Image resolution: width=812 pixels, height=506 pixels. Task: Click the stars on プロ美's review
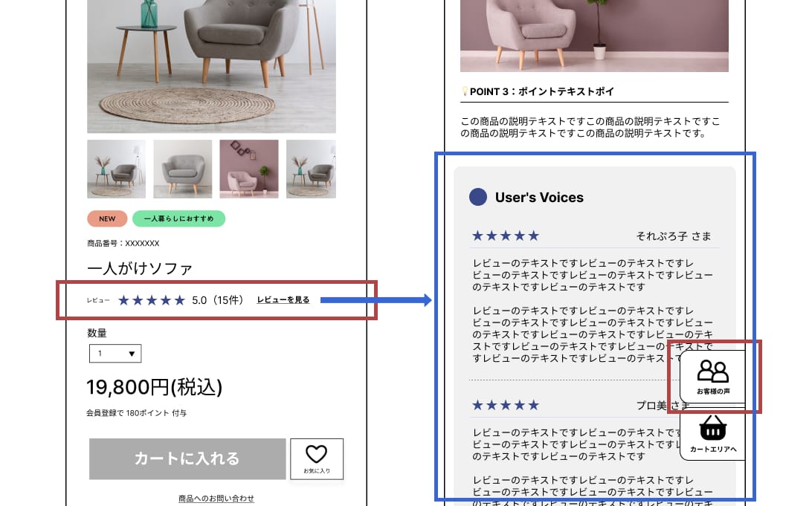pyautogui.click(x=506, y=405)
